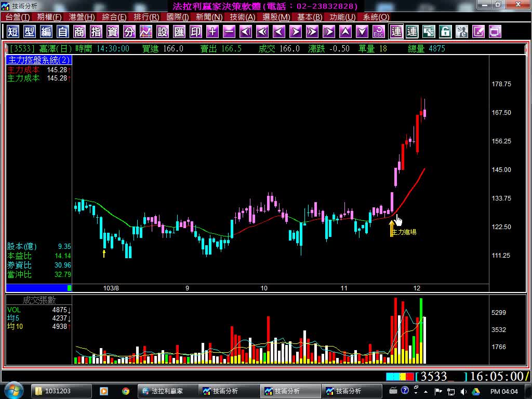Open the 國際(I) menu
This screenshot has width=532, height=399.
(178, 17)
